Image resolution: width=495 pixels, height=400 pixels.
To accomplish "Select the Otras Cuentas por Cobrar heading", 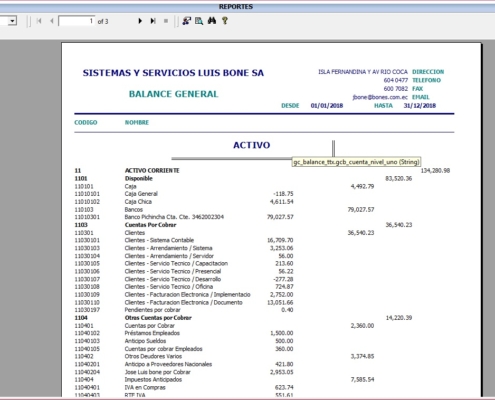I will pos(158,318).
